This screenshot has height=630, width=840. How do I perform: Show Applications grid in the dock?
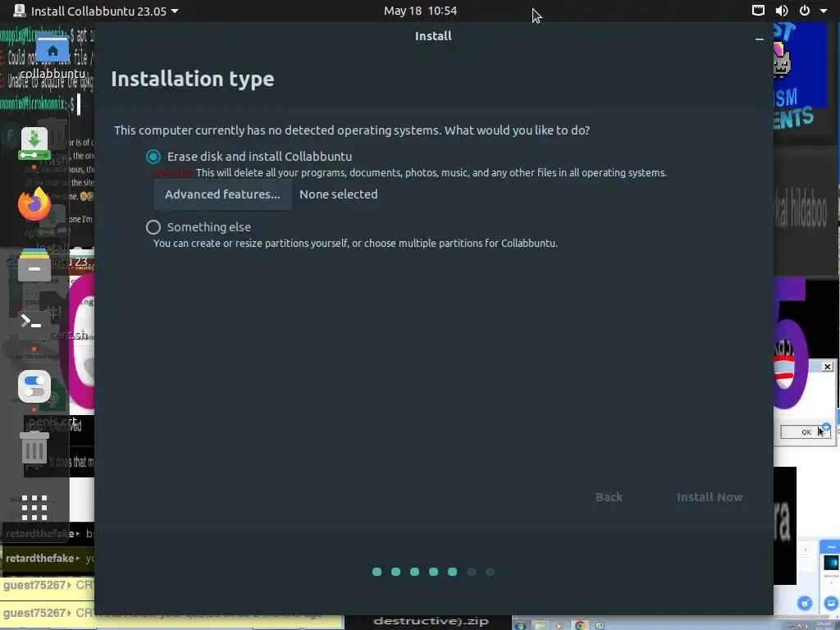pyautogui.click(x=34, y=507)
